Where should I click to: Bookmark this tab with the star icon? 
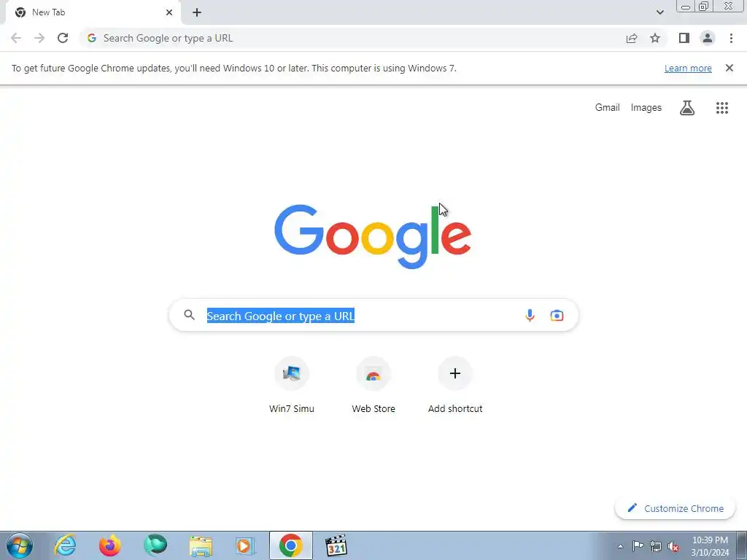655,38
